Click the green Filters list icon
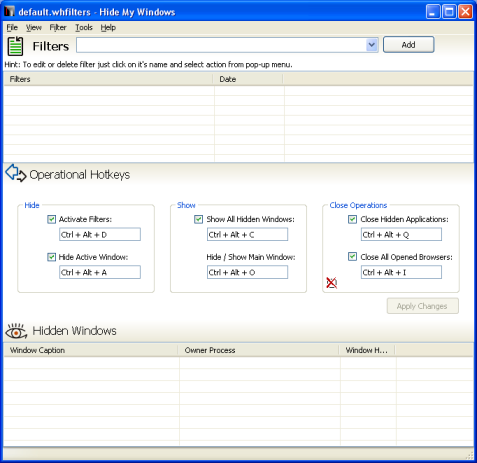The image size is (477, 463). point(15,46)
